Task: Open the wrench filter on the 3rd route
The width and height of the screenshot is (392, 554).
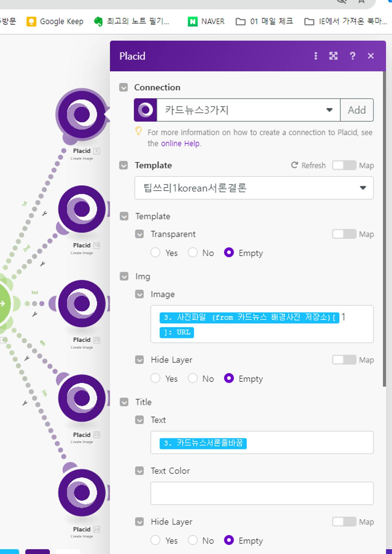Action: (35, 314)
